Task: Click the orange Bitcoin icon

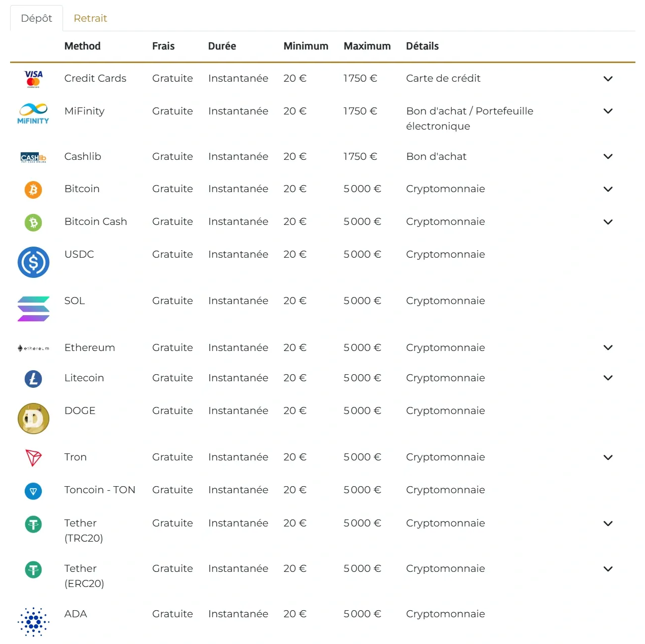Action: point(33,190)
